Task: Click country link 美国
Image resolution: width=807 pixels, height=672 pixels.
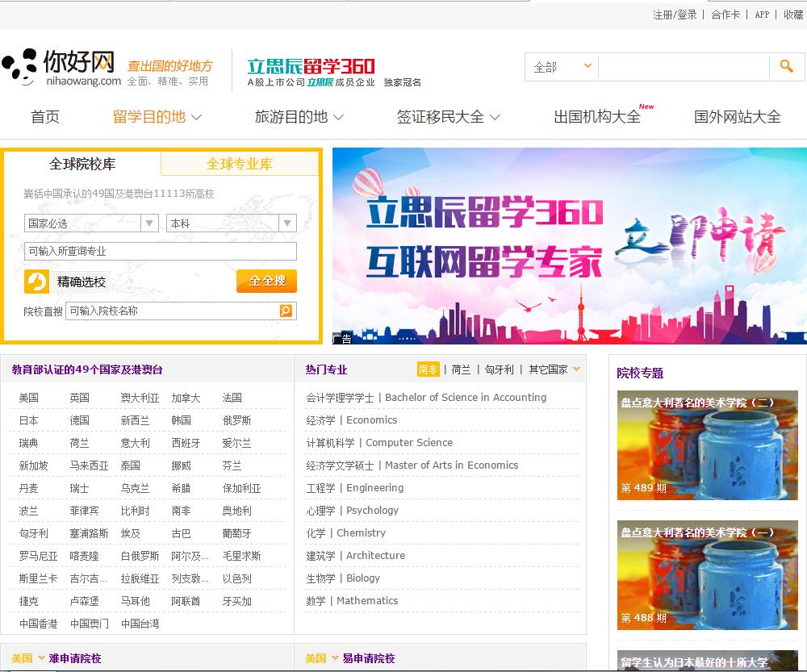Action: (29, 398)
